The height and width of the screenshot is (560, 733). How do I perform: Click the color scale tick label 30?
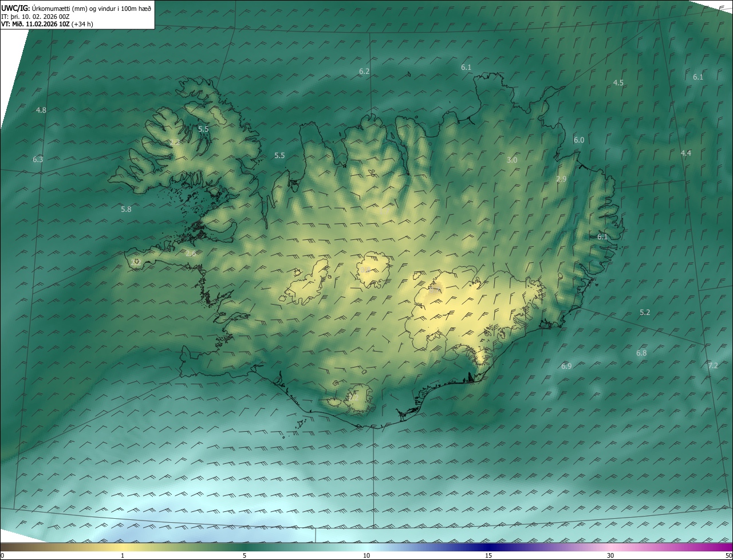click(x=610, y=555)
